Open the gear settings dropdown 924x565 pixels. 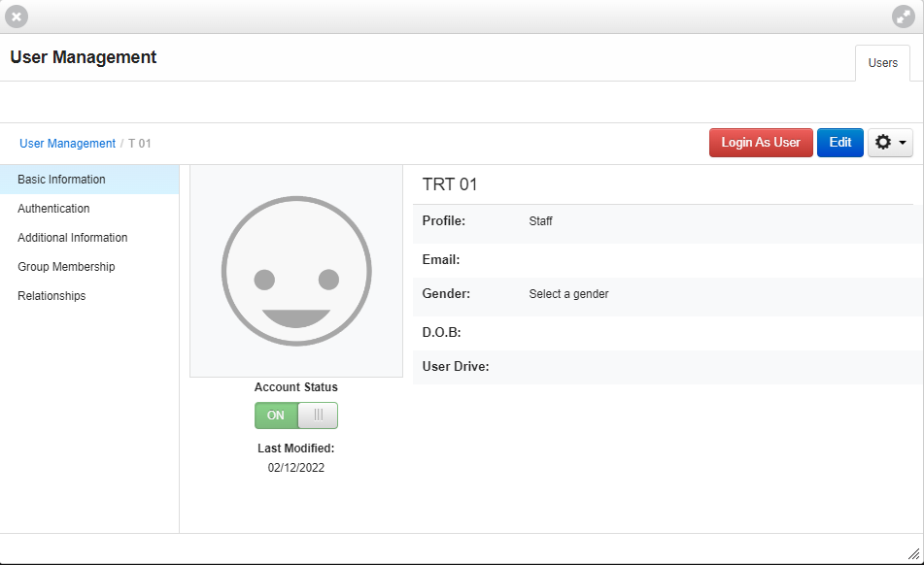tap(890, 143)
